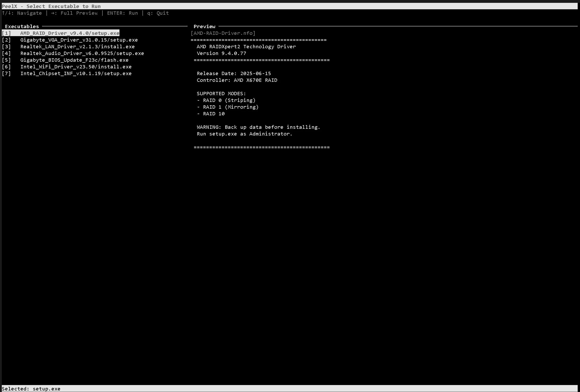Click the 'Navigate' arrows hint

[22, 13]
